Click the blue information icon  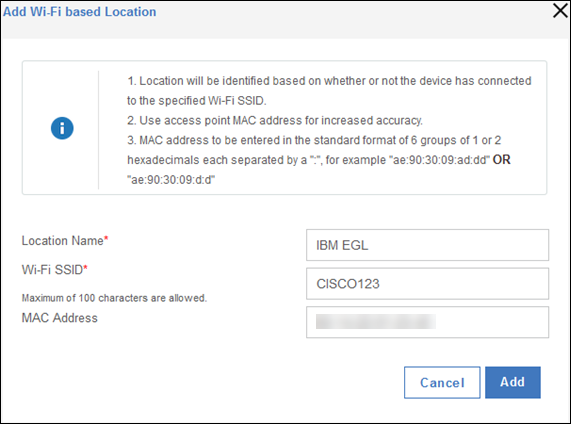[62, 128]
